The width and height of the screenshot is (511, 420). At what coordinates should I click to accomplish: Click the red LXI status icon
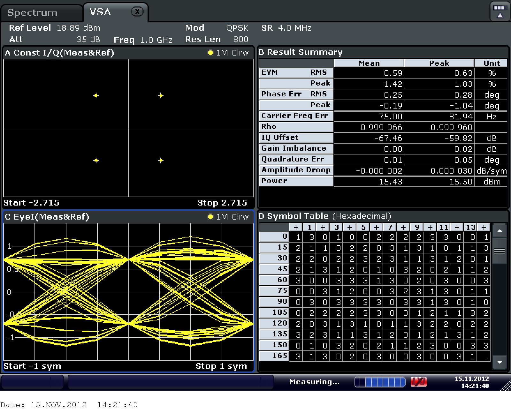click(x=418, y=382)
